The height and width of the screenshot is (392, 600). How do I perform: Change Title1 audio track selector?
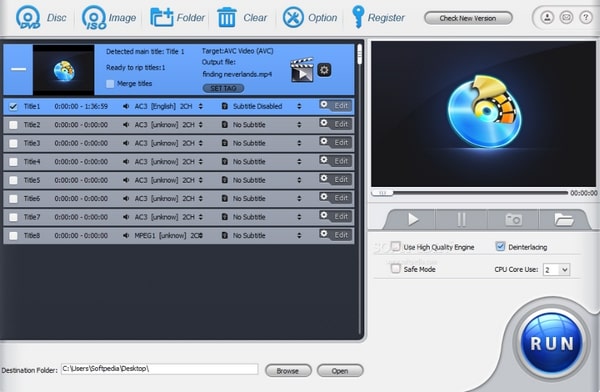tap(201, 106)
